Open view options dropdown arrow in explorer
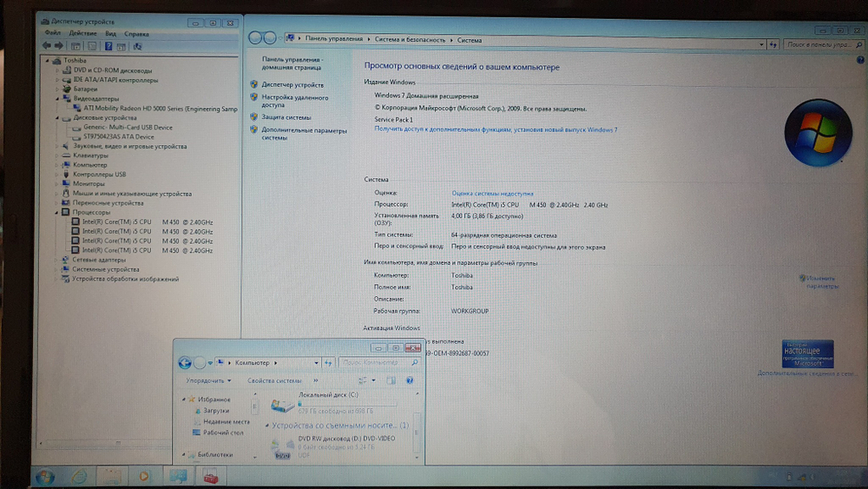The image size is (868, 489). coord(373,380)
